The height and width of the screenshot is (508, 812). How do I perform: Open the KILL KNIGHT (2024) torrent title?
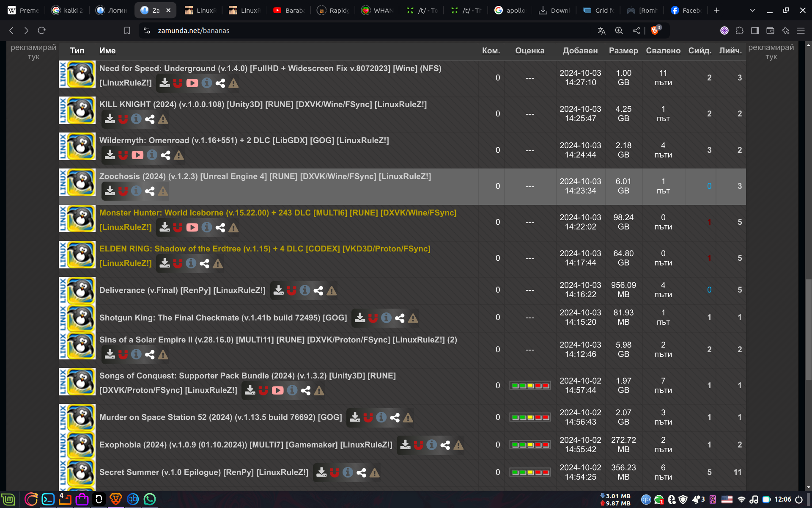pyautogui.click(x=263, y=105)
